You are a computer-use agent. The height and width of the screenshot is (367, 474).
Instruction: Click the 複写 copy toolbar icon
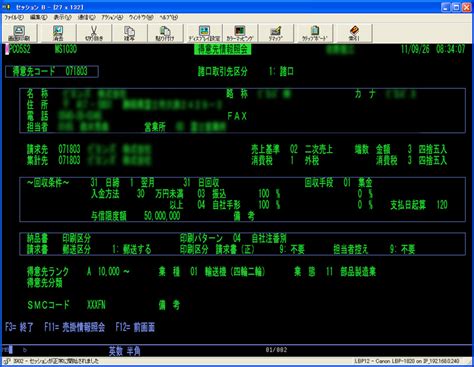pyautogui.click(x=129, y=33)
